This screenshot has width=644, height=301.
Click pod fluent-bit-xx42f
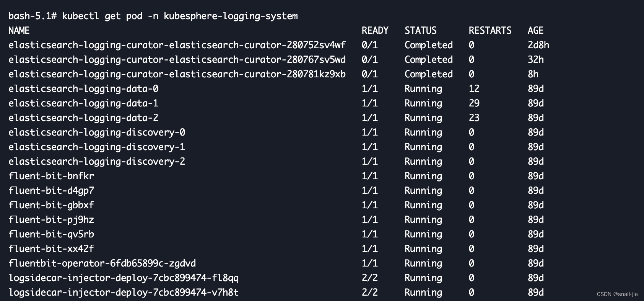[51, 249]
